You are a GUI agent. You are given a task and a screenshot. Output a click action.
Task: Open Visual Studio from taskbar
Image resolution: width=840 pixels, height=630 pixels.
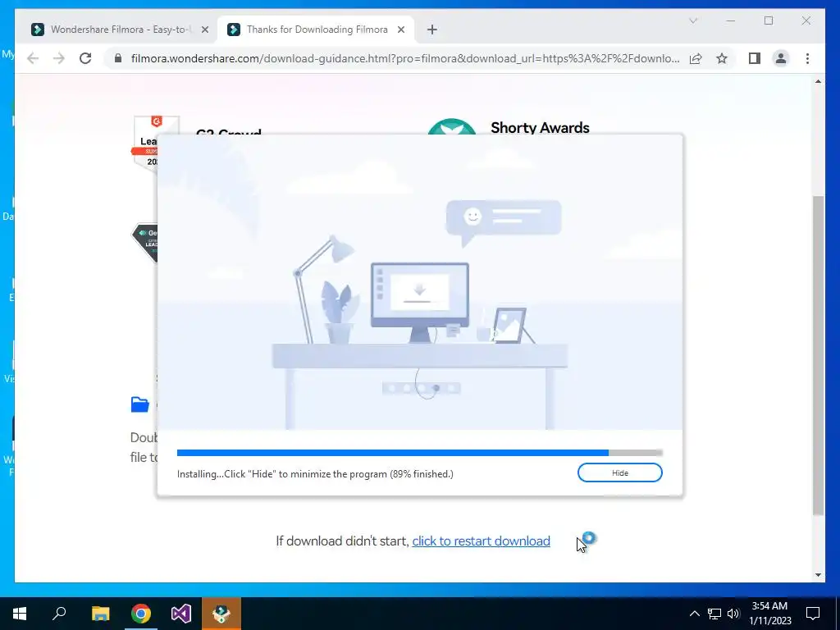(x=181, y=614)
